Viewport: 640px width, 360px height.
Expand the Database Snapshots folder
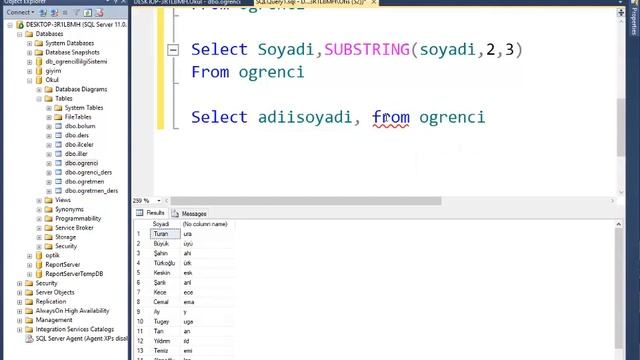click(x=29, y=53)
